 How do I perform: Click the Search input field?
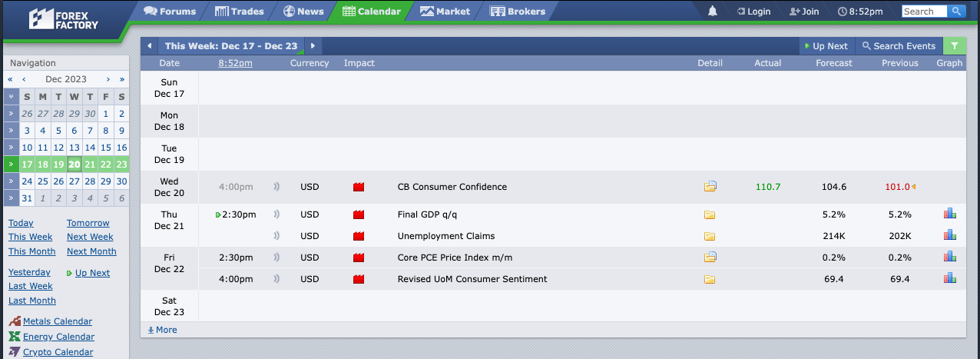924,12
